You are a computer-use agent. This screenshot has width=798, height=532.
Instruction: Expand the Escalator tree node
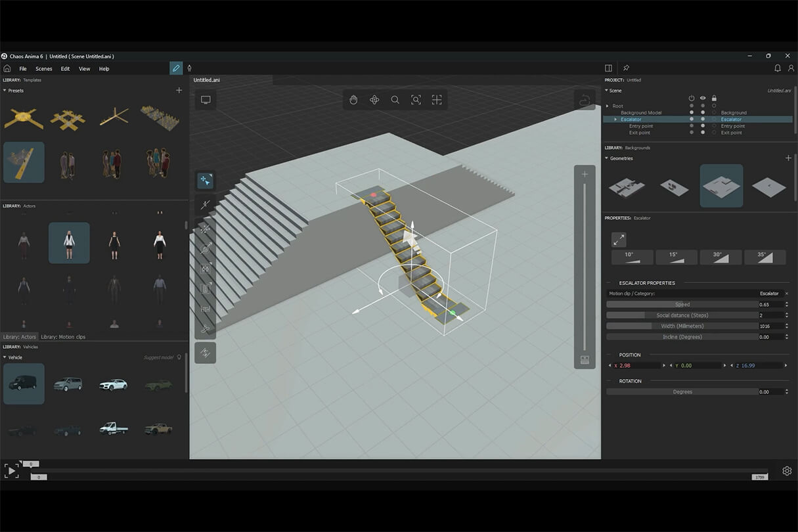(x=615, y=120)
